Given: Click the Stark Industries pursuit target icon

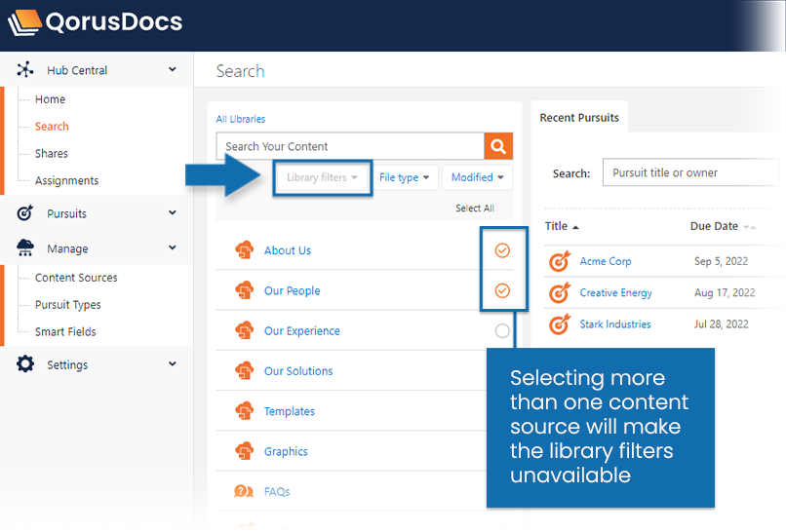Looking at the screenshot, I should pyautogui.click(x=560, y=324).
